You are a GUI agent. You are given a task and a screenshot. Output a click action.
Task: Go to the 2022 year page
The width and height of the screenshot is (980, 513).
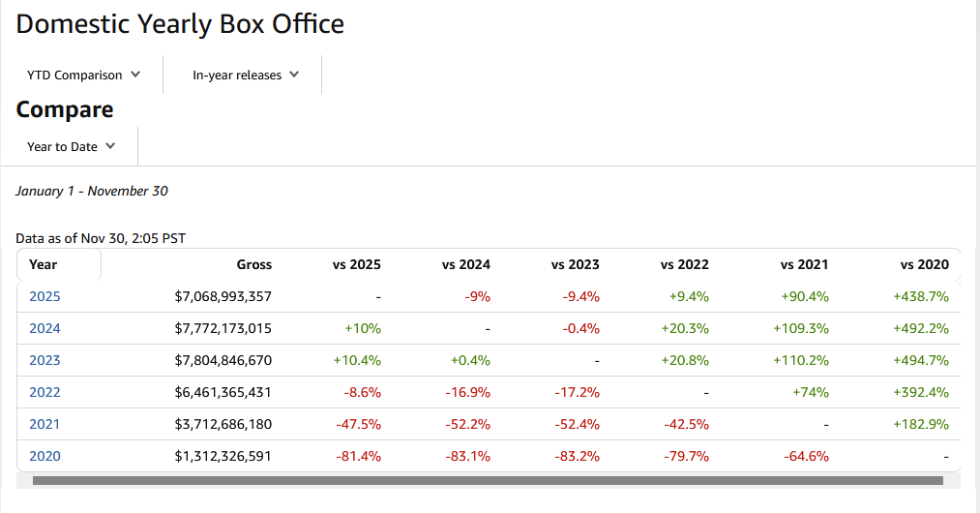point(45,392)
